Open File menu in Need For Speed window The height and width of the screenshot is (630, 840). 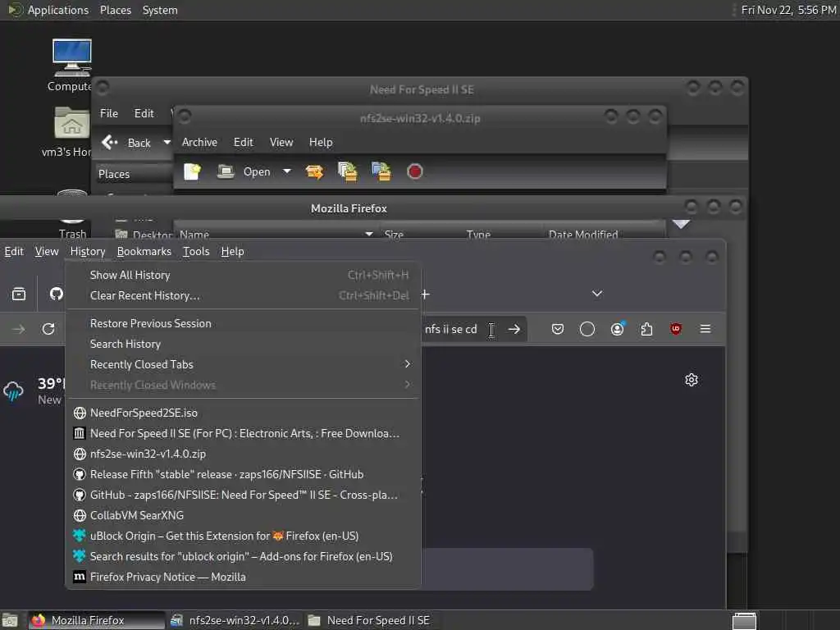109,113
